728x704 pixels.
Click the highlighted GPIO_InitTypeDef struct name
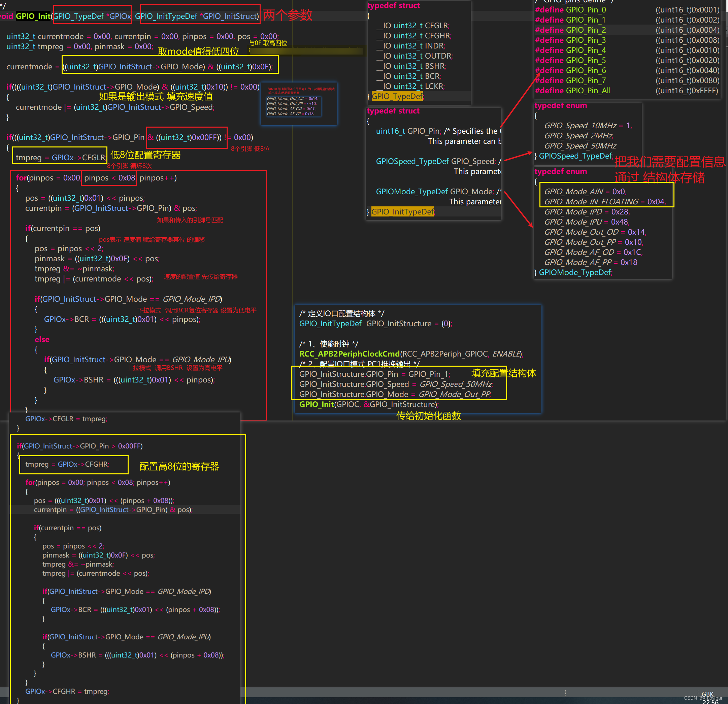pyautogui.click(x=402, y=212)
